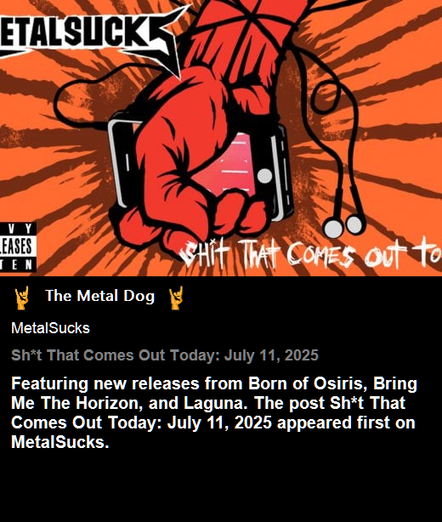Open The Metal Dog feed title
442x522 pixels.
(100, 296)
